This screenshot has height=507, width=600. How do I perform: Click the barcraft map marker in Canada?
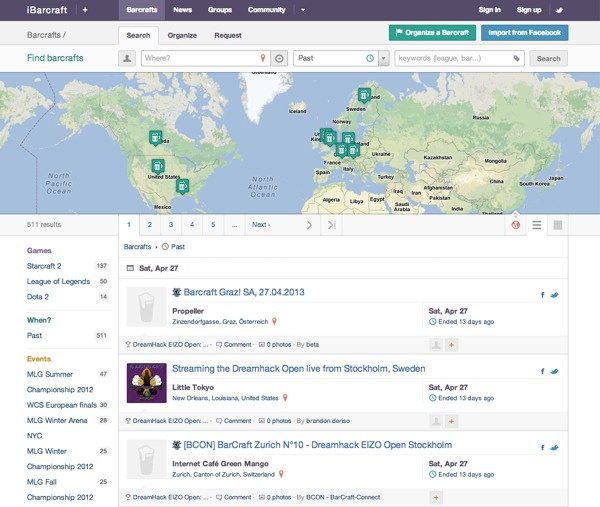[155, 138]
